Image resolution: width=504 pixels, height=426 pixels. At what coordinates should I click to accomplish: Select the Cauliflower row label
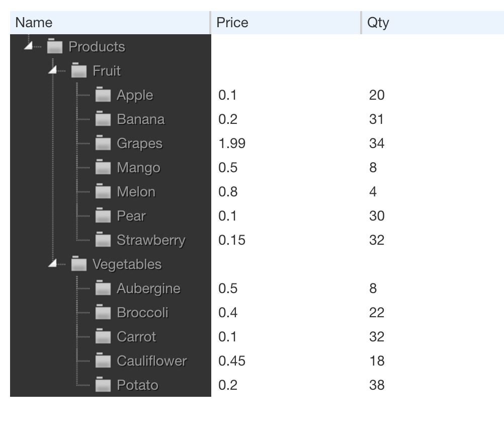coord(152,361)
